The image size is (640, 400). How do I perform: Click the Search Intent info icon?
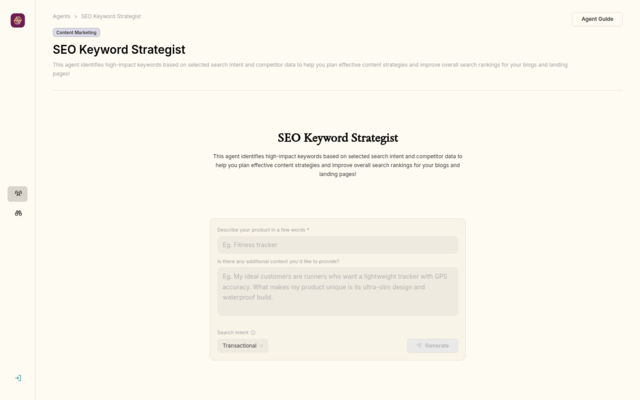point(253,333)
